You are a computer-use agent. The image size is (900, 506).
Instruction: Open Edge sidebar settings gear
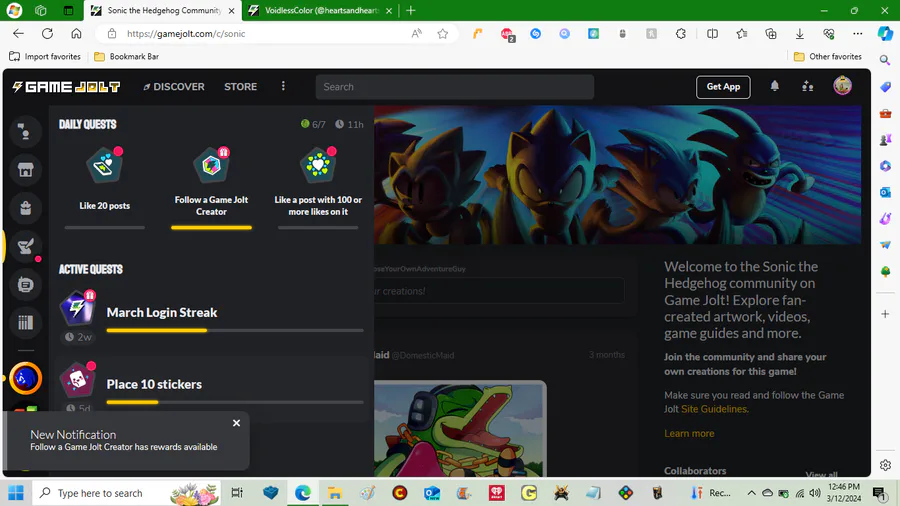885,465
